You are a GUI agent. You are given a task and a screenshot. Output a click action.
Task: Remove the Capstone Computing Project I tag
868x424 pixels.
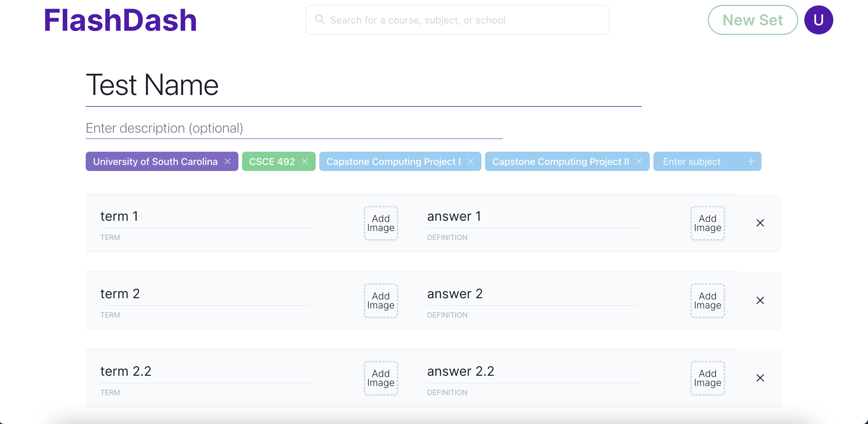coord(471,161)
